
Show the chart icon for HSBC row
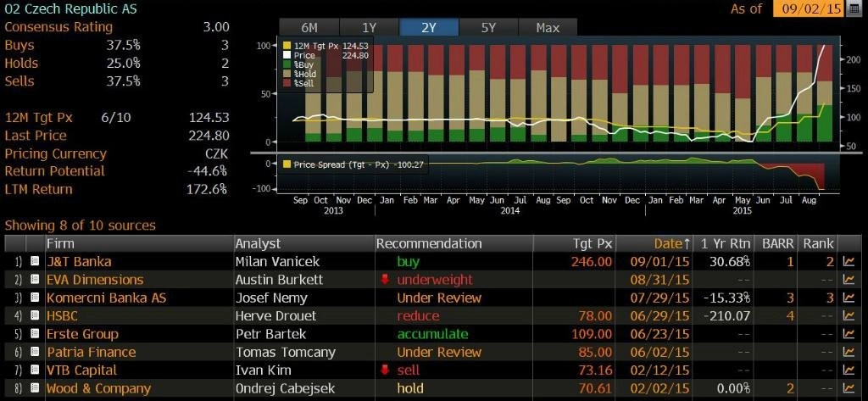click(848, 315)
